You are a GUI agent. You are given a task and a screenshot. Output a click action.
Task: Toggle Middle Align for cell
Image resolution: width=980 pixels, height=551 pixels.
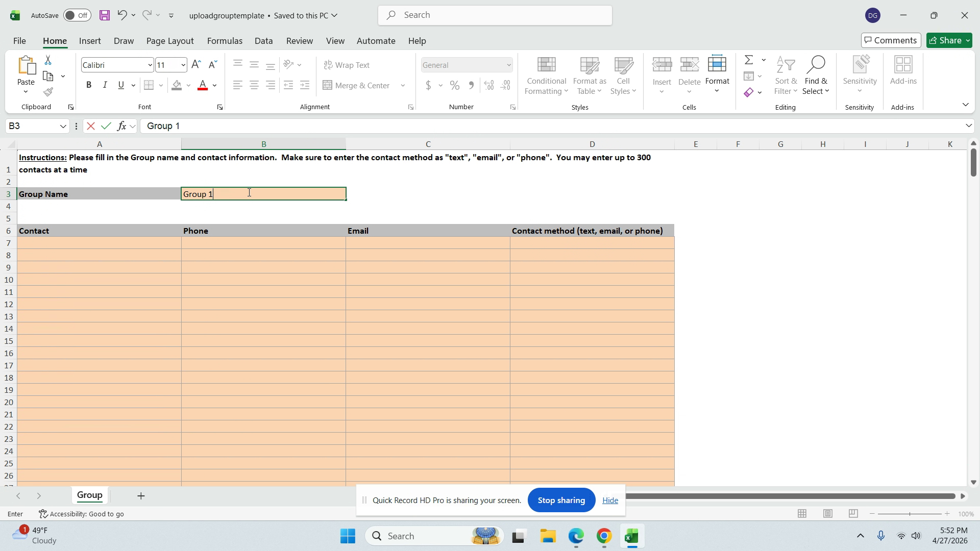tap(254, 64)
